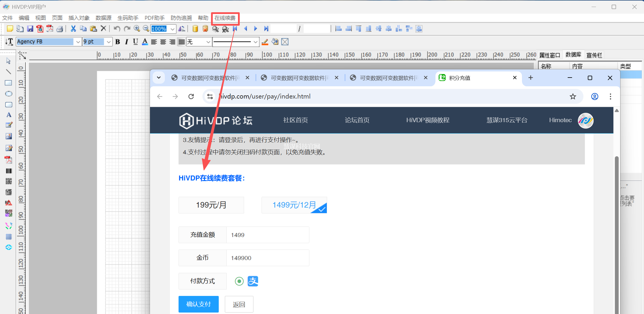Click the font color A swatch

coord(145,42)
